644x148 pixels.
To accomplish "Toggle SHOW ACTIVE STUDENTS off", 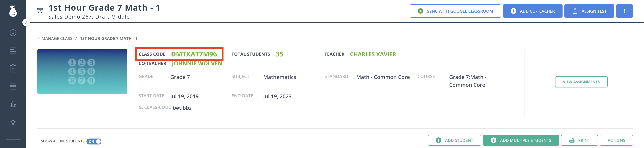I will pos(95,141).
